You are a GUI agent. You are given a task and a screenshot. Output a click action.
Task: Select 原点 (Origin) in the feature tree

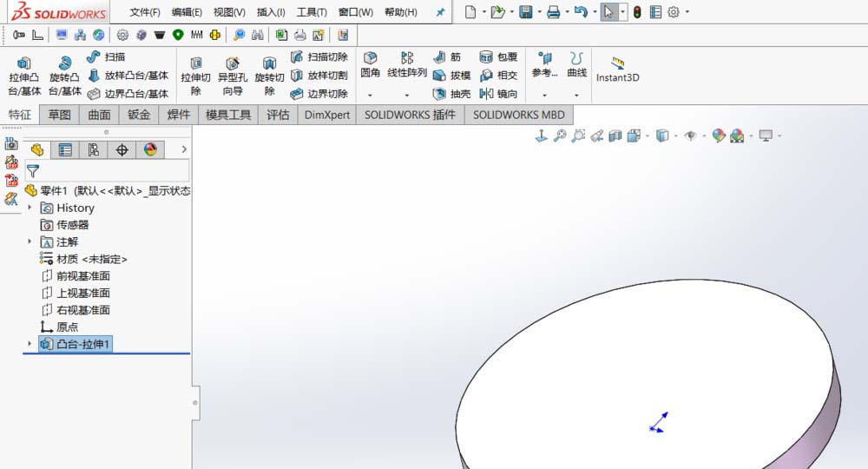click(x=59, y=327)
